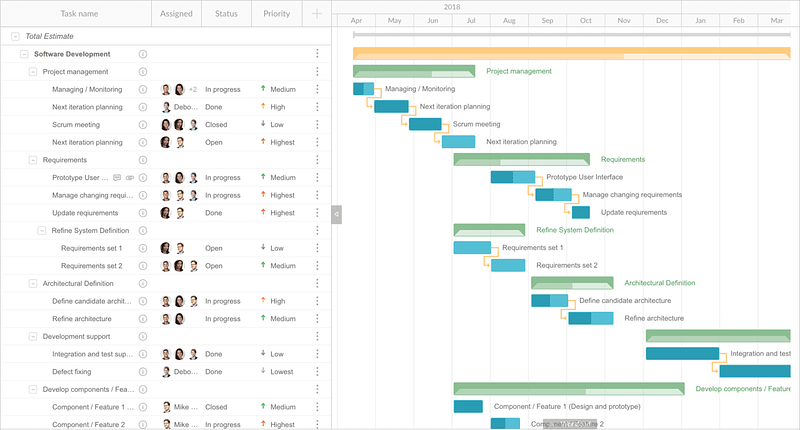Click the Status column header
This screenshot has width=800, height=430.
pyautogui.click(x=227, y=14)
